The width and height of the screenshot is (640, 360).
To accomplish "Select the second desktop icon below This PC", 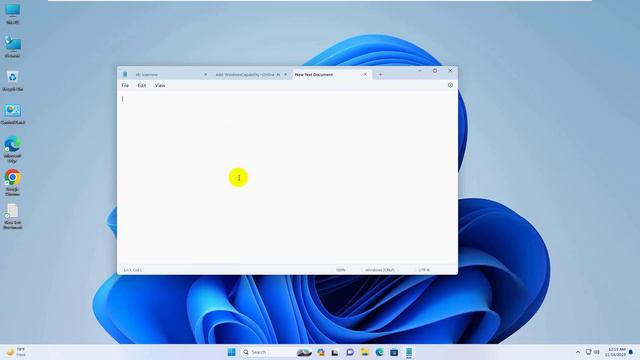I will [13, 46].
